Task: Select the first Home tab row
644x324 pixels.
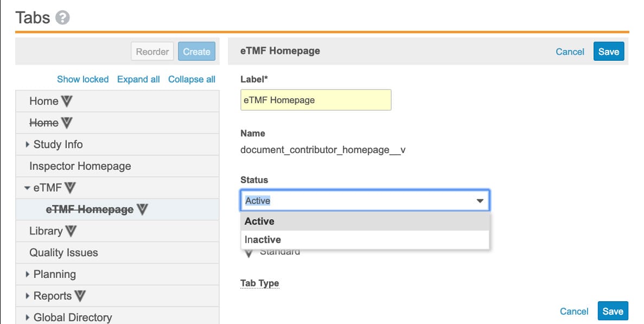Action: coord(118,101)
